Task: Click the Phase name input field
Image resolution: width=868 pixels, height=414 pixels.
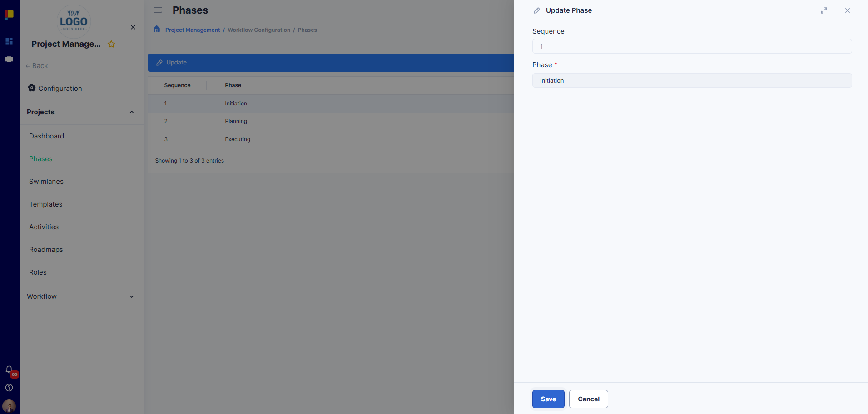Action: click(x=692, y=81)
